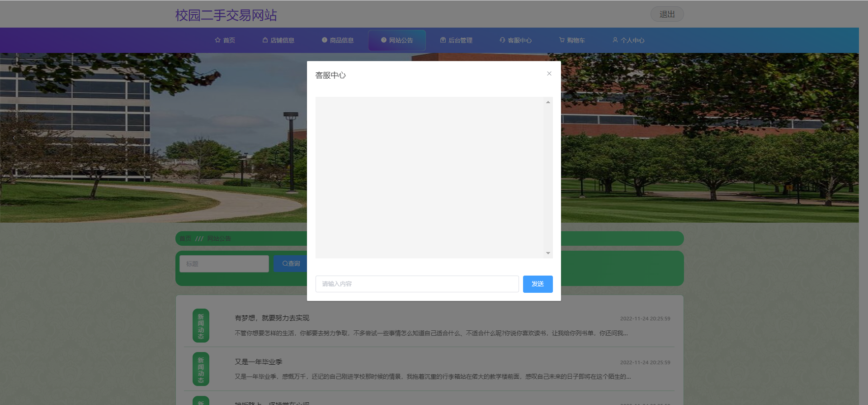The width and height of the screenshot is (868, 405).
Task: Open the 首页 nav item
Action: click(x=225, y=40)
